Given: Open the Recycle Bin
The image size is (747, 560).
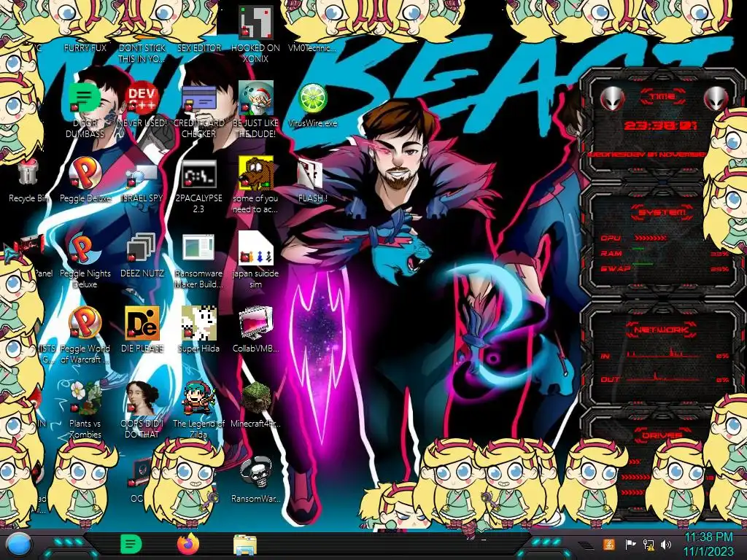Looking at the screenshot, I should click(x=28, y=172).
